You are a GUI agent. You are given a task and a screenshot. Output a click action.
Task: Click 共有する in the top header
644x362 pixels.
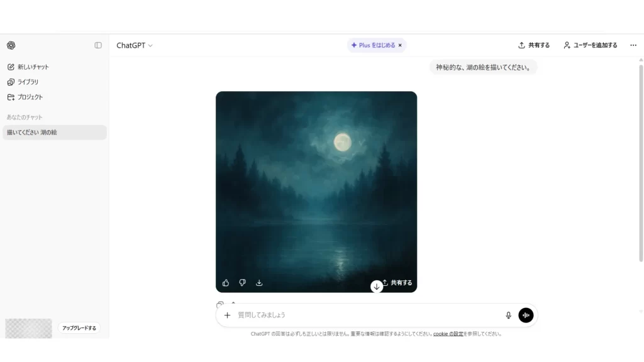[x=534, y=45]
